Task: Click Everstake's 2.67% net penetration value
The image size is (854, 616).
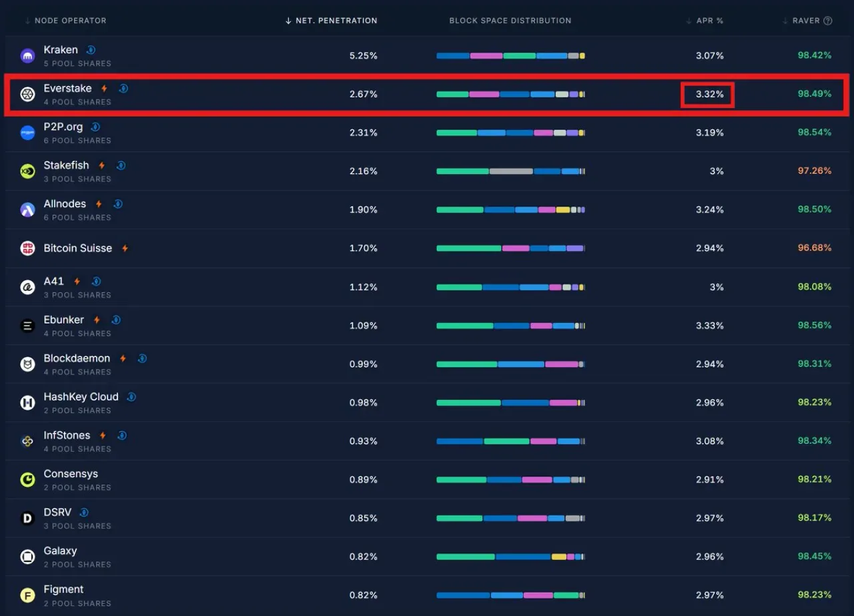Action: 363,94
